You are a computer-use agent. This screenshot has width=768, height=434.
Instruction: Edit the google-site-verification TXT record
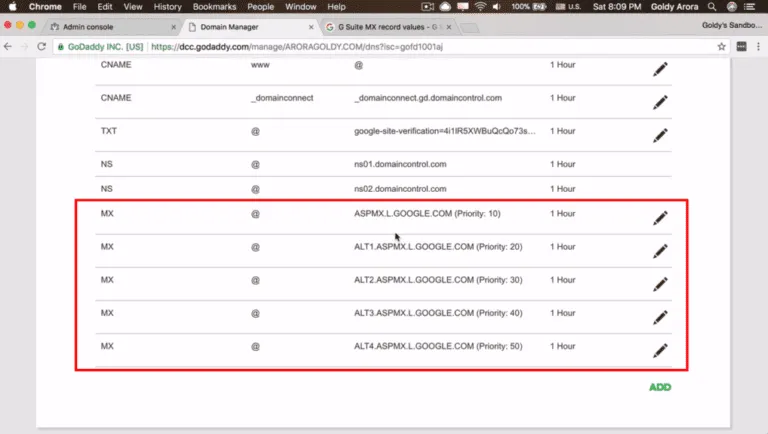660,136
